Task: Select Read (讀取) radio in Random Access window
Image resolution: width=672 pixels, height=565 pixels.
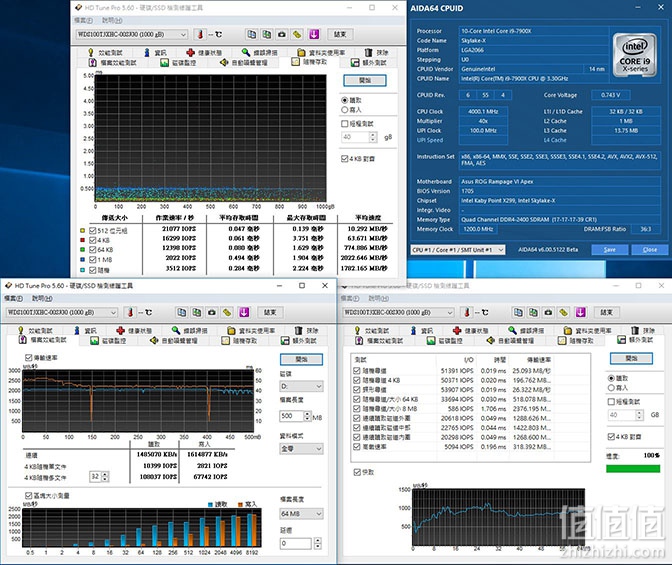Action: tap(345, 100)
